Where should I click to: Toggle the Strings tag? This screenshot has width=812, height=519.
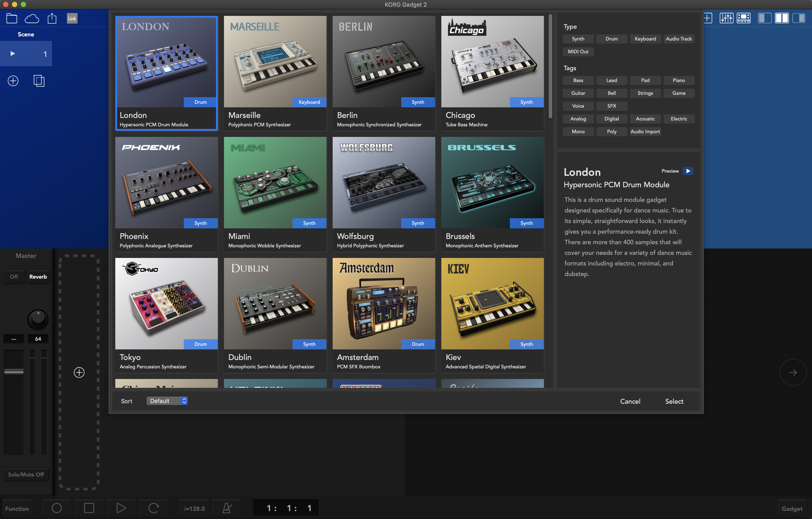645,93
